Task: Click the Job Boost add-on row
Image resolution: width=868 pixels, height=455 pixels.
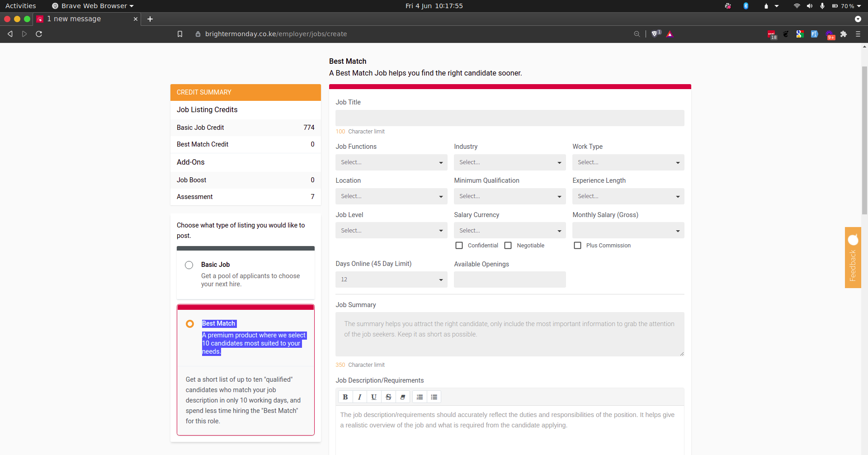Action: coord(245,180)
